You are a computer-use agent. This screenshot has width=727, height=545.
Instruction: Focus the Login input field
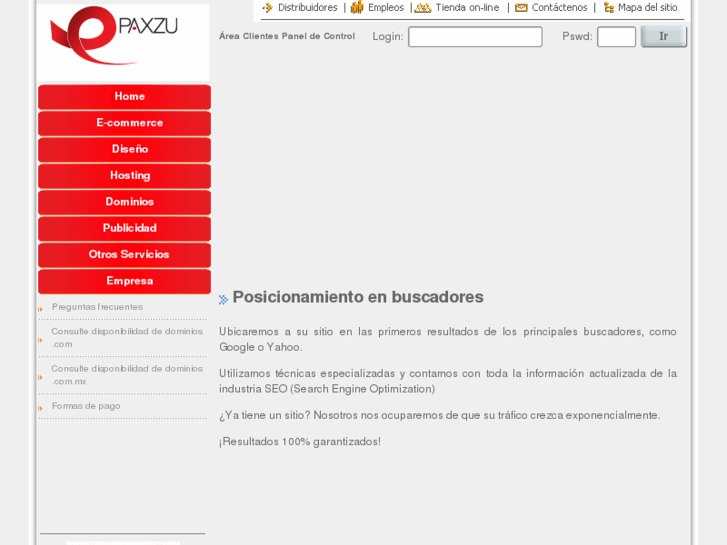475,37
